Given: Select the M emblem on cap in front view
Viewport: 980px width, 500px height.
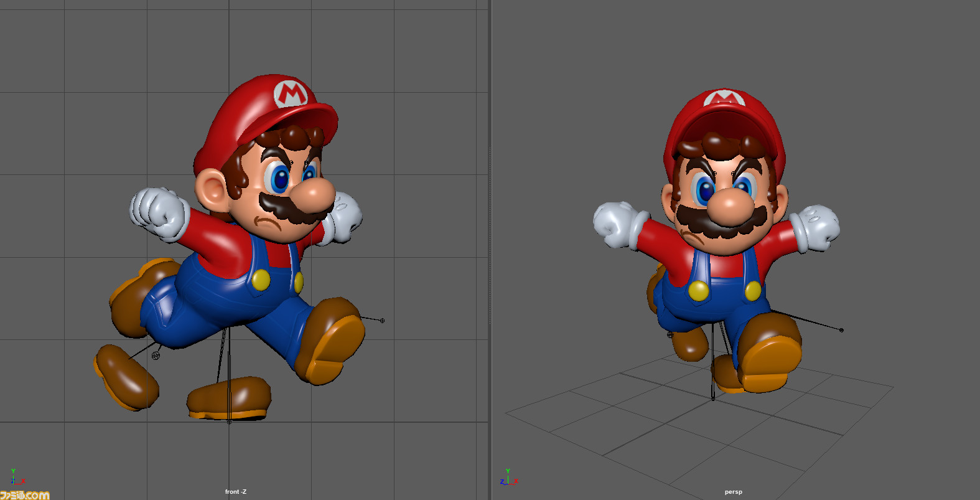Looking at the screenshot, I should click(x=291, y=93).
